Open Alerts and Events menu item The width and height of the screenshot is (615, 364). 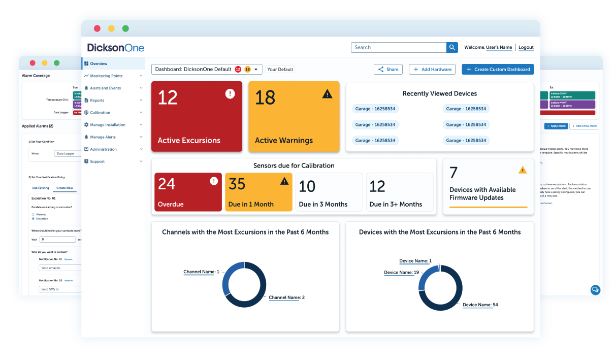(105, 88)
